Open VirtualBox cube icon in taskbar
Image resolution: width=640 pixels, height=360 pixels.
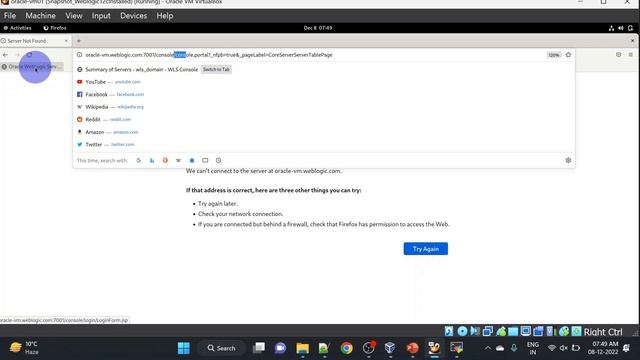[x=390, y=348]
